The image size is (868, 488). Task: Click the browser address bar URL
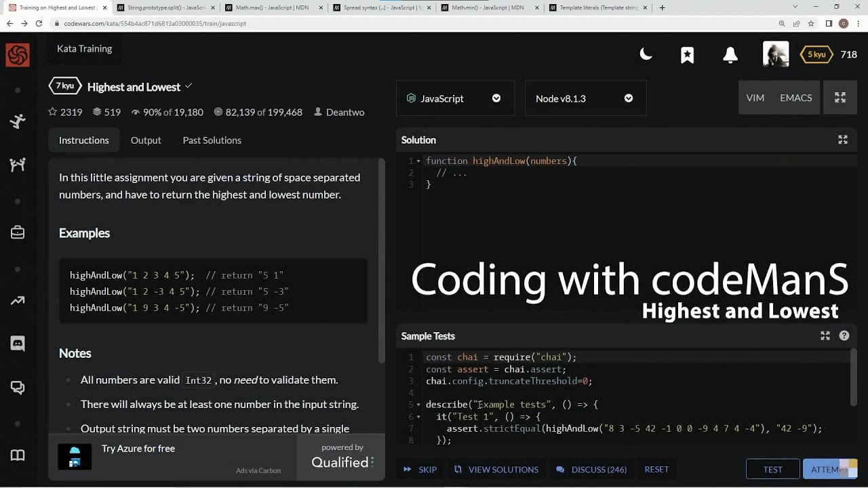(155, 23)
